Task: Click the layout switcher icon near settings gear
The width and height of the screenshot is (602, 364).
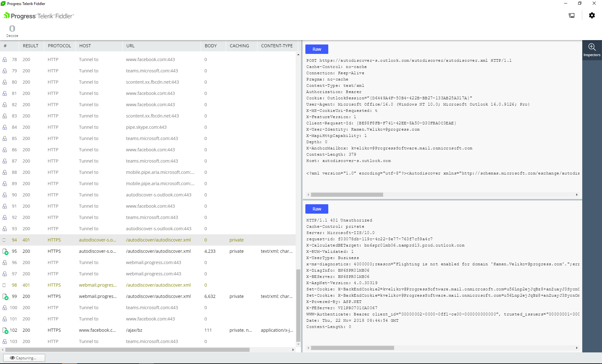Action: [571, 15]
